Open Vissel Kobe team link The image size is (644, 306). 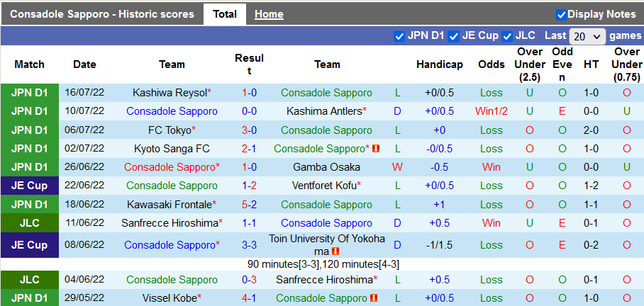[170, 298]
